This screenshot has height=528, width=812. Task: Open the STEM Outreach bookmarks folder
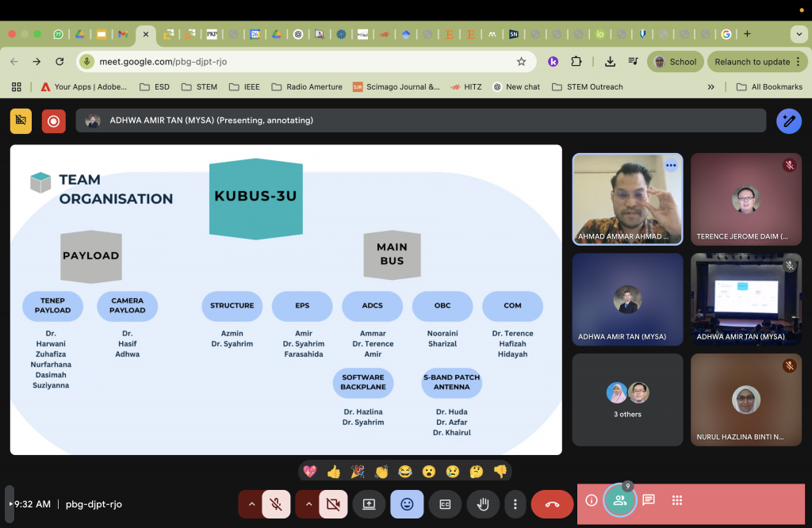(x=588, y=87)
